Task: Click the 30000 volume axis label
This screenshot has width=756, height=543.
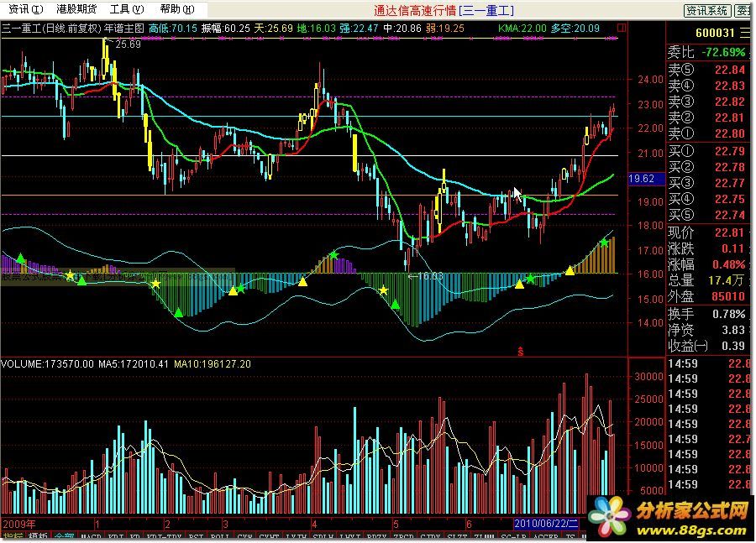Action: (x=649, y=376)
